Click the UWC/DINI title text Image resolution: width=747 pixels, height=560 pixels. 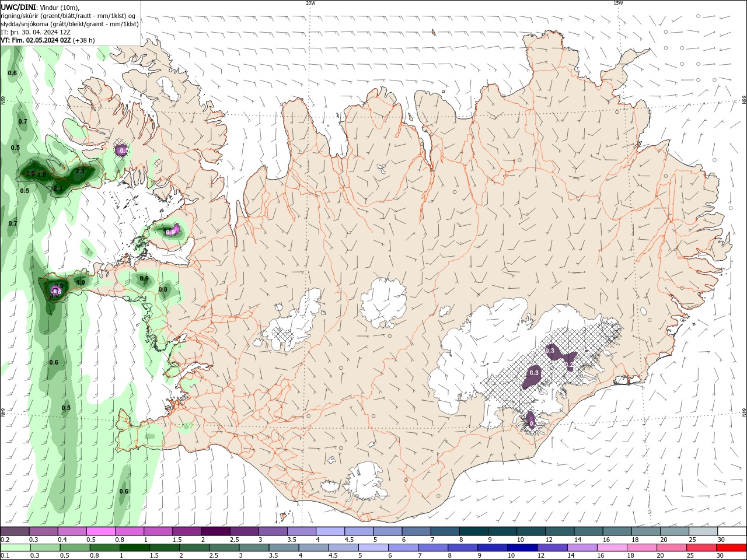click(x=18, y=7)
